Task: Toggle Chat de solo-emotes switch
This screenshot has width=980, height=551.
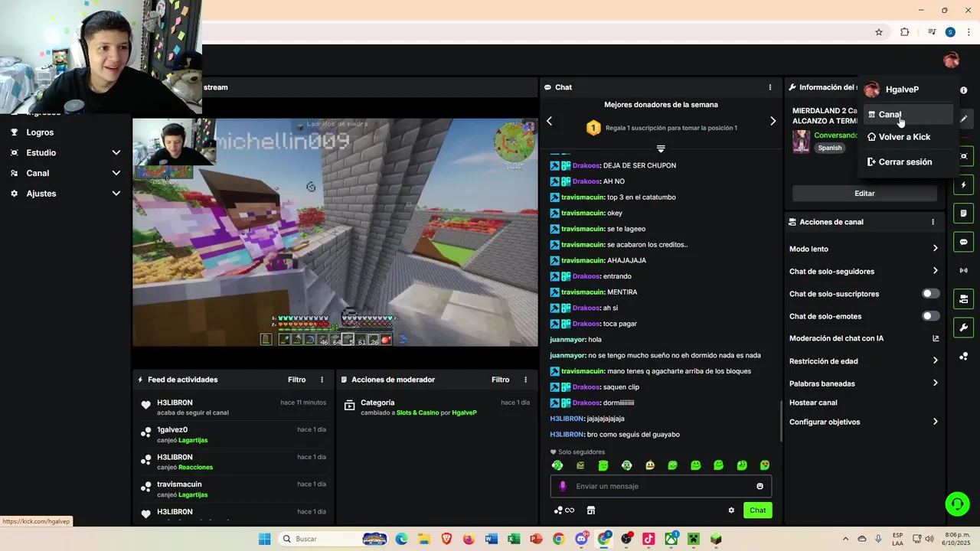Action: (x=930, y=316)
